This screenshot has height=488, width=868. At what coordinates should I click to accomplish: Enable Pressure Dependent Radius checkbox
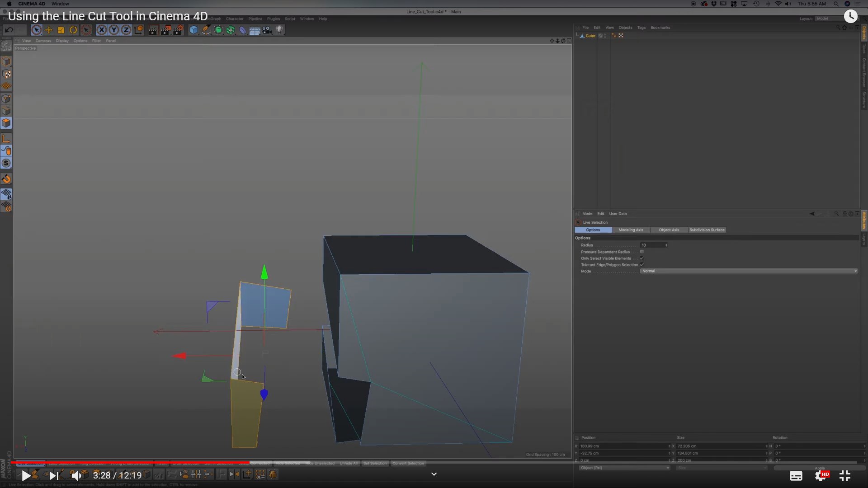coord(642,252)
